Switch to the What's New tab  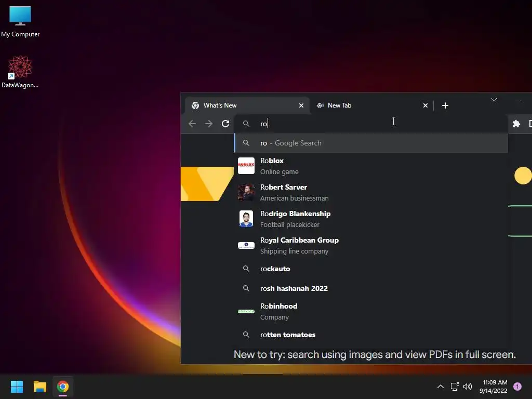(x=247, y=105)
